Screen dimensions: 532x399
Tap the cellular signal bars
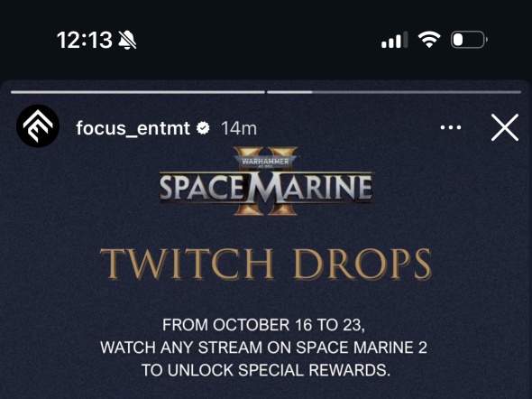(395, 40)
